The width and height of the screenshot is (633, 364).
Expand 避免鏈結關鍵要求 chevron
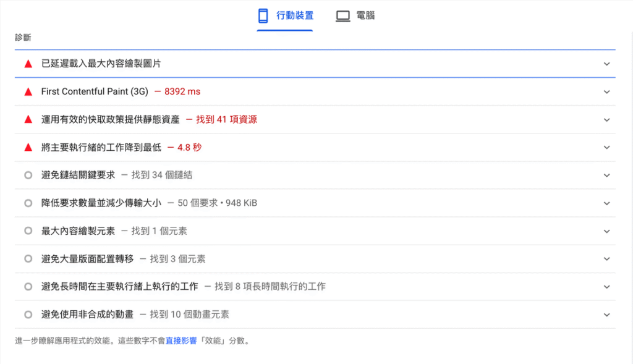pyautogui.click(x=606, y=175)
